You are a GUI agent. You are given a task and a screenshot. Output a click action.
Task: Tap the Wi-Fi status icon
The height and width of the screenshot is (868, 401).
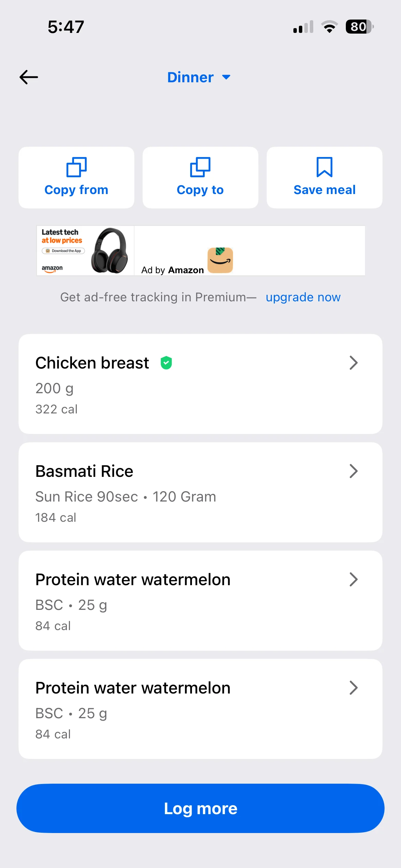329,27
